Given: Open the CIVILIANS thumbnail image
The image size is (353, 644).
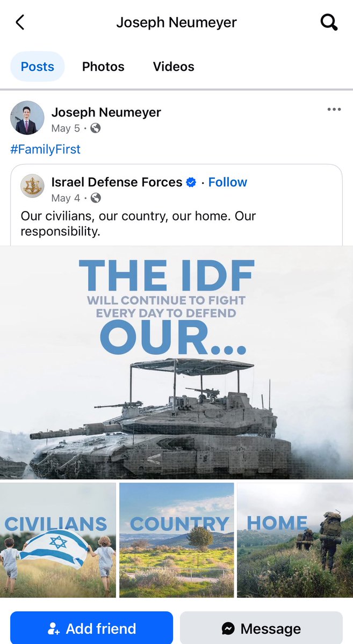Looking at the screenshot, I should click(x=58, y=540).
